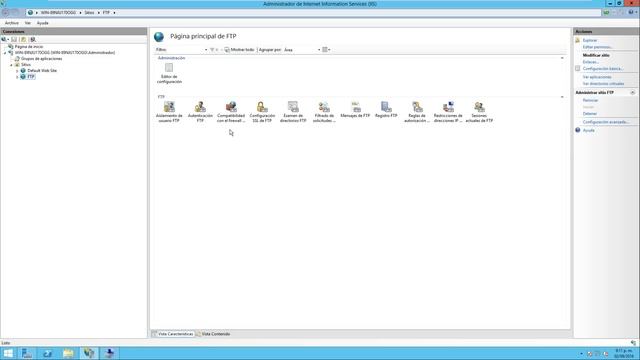Viewport: 640px width, 360px height.
Task: Open File Explorer from taskbar
Action: [68, 353]
